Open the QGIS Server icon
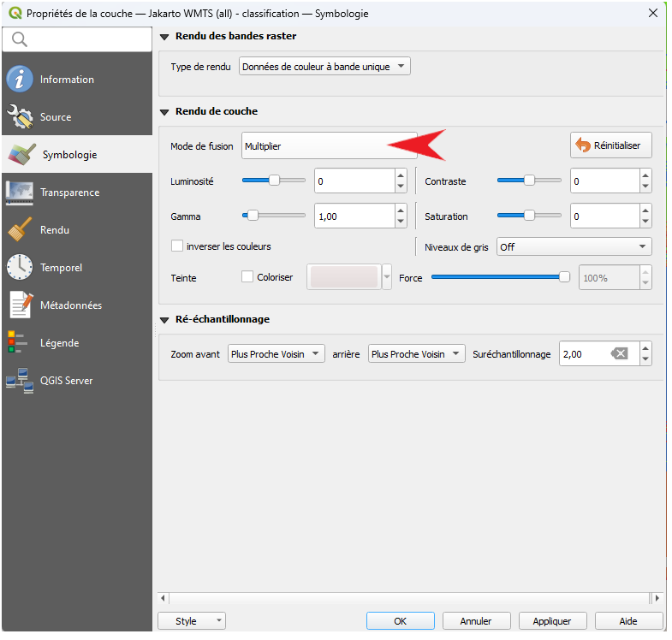The height and width of the screenshot is (640, 672). pos(18,381)
